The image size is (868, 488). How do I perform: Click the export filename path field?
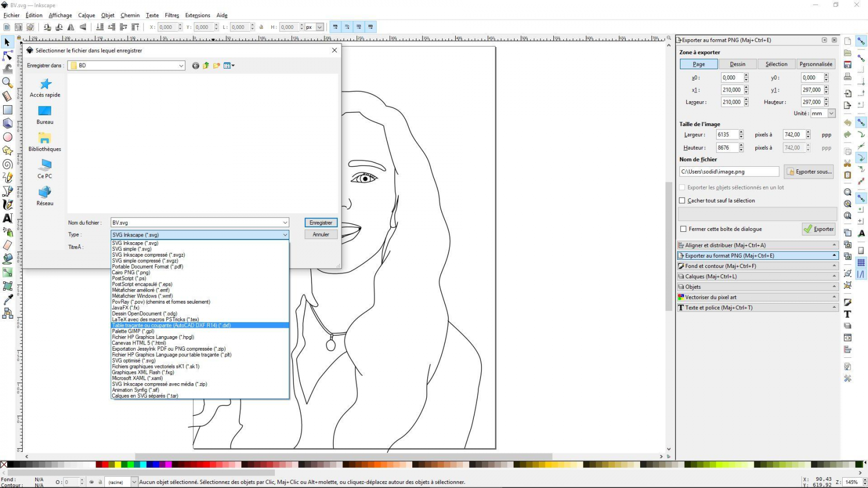tap(729, 171)
